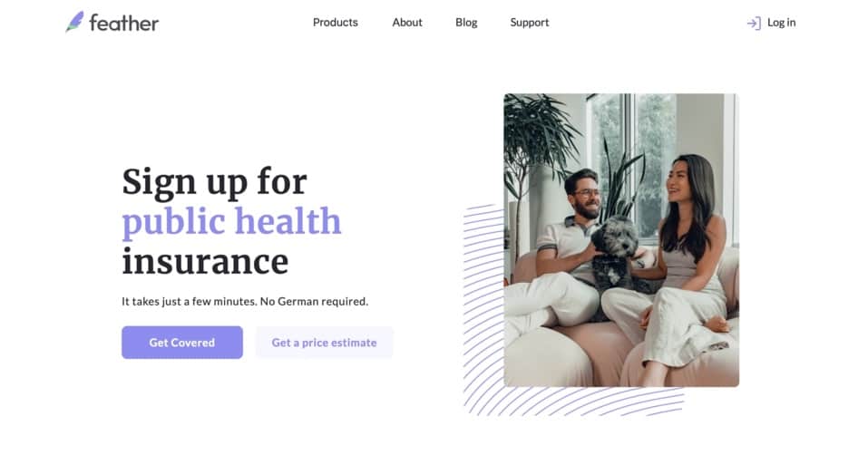Viewport: 868px width, 455px height.
Task: Click the Log in link
Action: (x=781, y=23)
